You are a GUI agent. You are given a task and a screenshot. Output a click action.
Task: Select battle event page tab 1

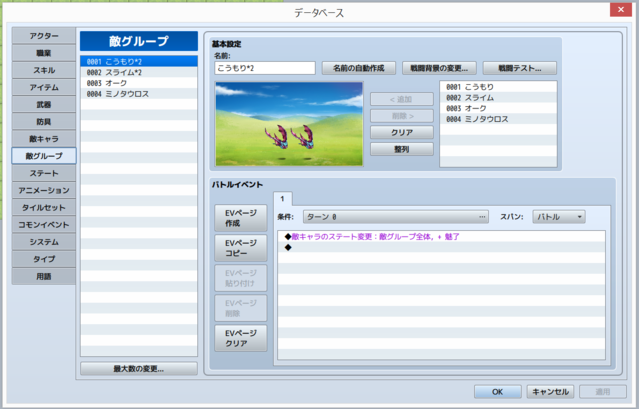tap(282, 199)
